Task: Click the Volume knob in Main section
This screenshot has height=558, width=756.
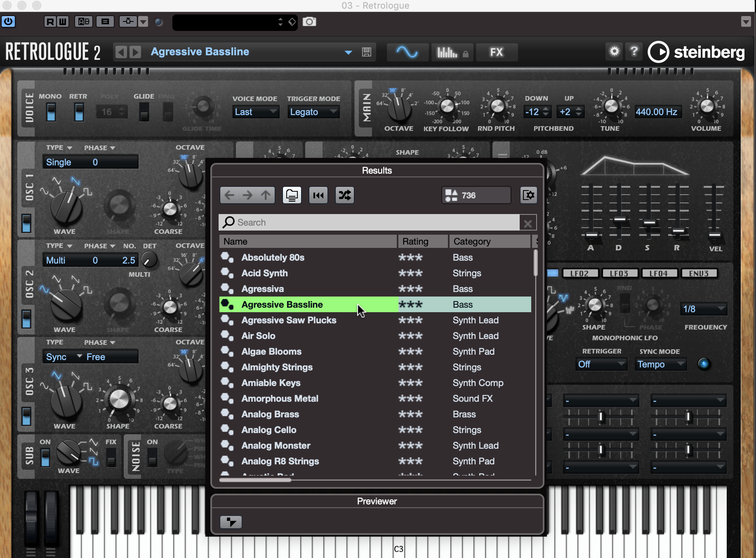Action: coord(707,106)
